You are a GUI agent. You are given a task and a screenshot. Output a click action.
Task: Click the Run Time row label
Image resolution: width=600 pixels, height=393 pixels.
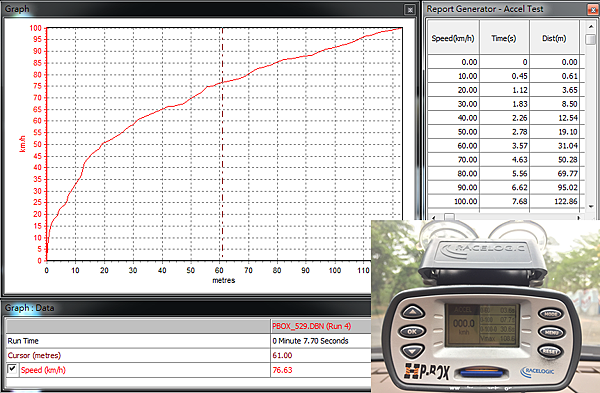(x=23, y=341)
